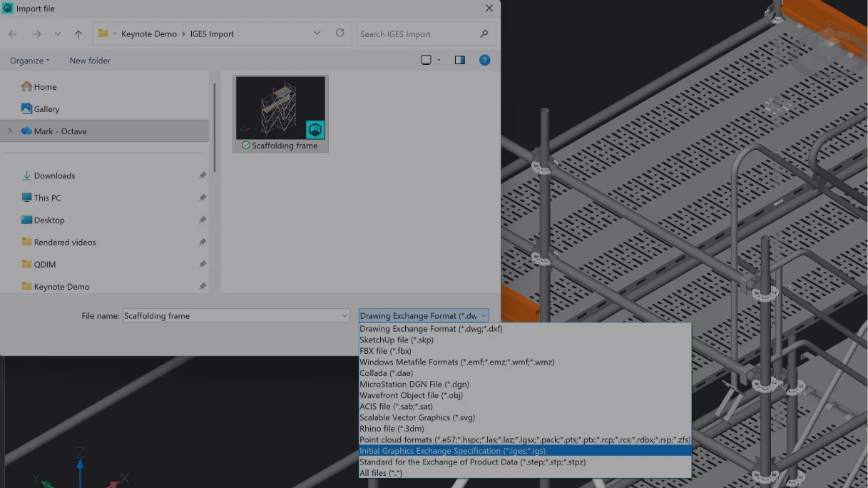Choose Drawing Exchange Format (*.dwg;*.dxf) from list
The height and width of the screenshot is (488, 868).
point(525,329)
